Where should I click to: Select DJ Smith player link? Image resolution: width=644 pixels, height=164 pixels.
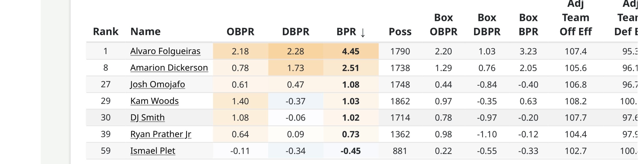(x=147, y=118)
